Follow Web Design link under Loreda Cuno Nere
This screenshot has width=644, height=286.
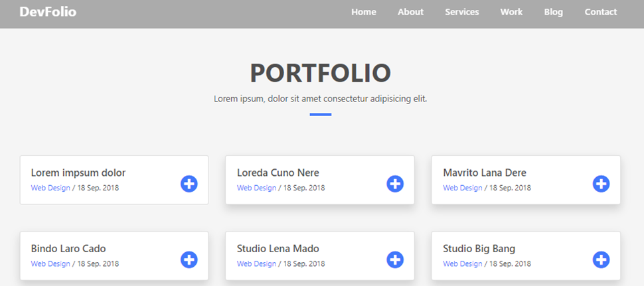(x=257, y=188)
